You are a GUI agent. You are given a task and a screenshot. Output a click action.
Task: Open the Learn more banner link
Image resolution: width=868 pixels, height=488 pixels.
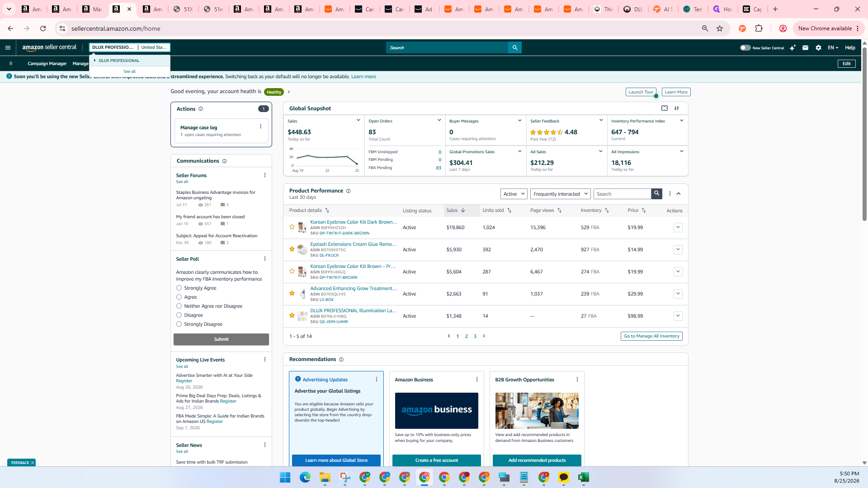tap(363, 76)
